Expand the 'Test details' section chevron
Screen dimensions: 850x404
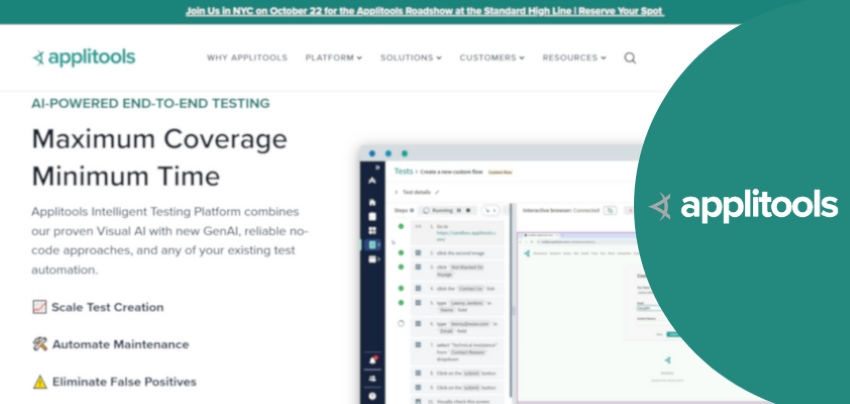pos(396,192)
